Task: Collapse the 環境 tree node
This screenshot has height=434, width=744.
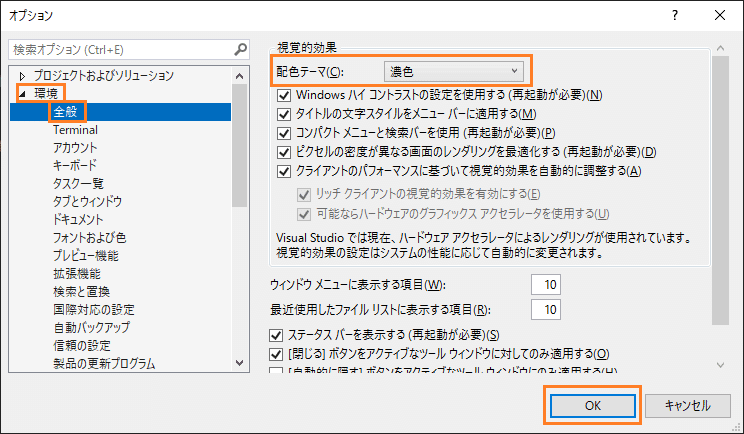Action: tap(22, 94)
